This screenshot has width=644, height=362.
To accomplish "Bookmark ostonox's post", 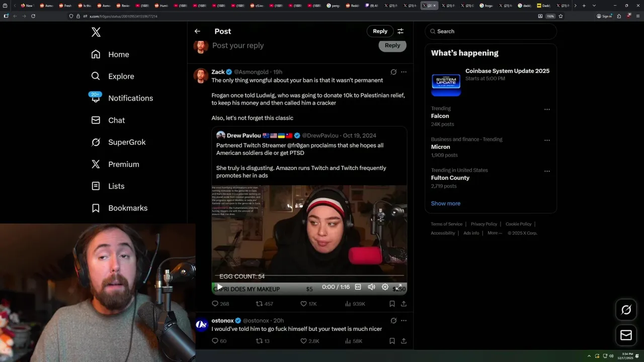I will click(x=392, y=341).
